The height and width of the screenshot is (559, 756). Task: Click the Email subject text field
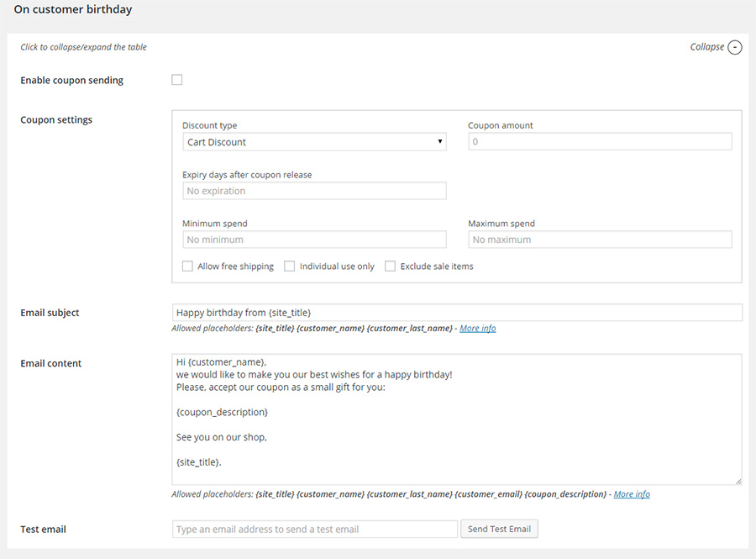coord(457,313)
